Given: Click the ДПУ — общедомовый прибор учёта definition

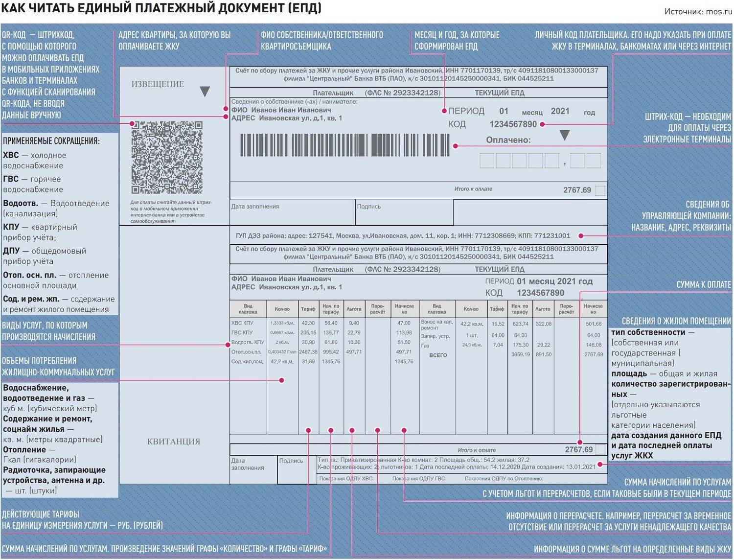Looking at the screenshot, I should pos(45,256).
